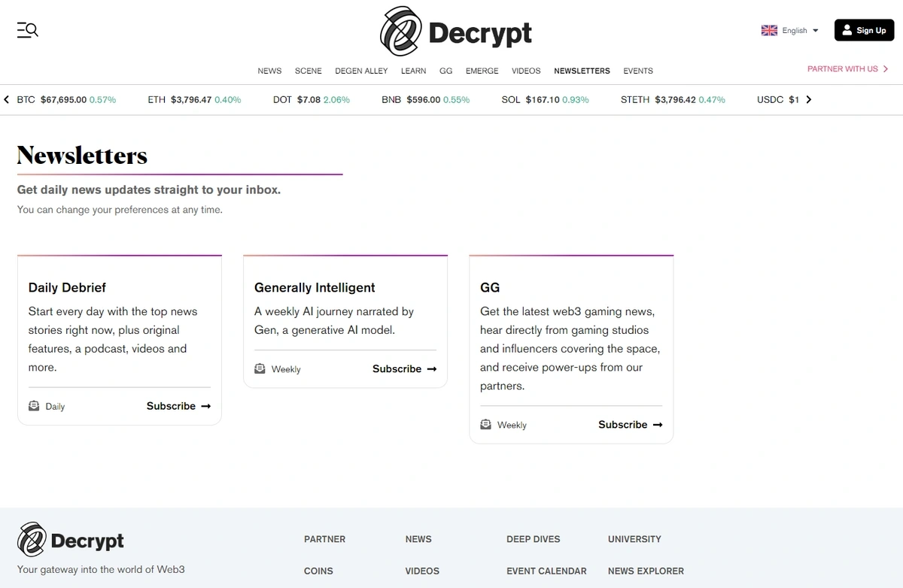Click the UK flag language icon
The image size is (903, 588).
coord(769,31)
